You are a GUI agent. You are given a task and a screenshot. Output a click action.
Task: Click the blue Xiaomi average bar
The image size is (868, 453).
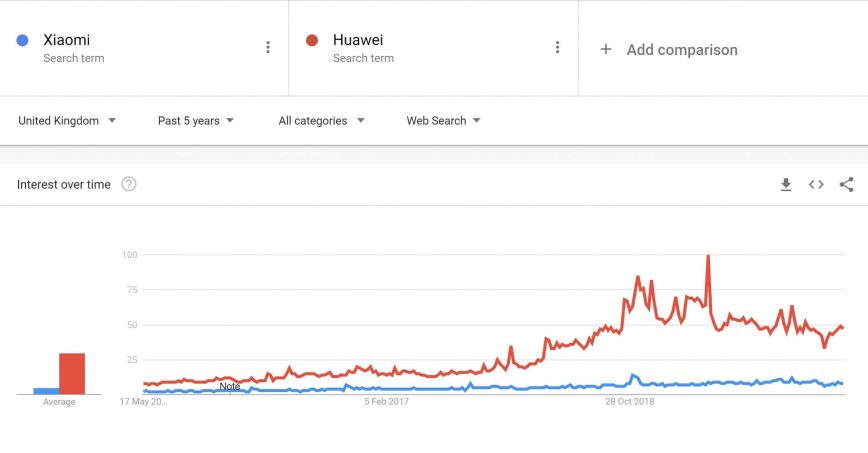coord(46,391)
